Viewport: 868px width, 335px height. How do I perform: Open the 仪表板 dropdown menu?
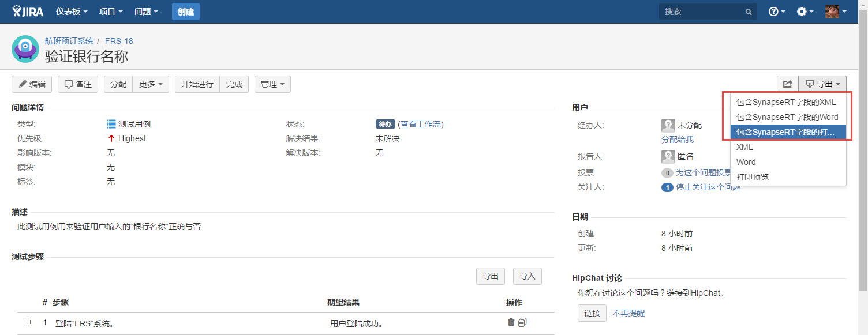[x=72, y=12]
